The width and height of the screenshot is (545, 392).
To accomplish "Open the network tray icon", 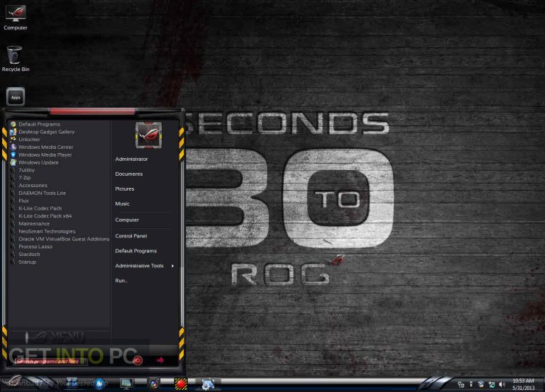I will (461, 384).
